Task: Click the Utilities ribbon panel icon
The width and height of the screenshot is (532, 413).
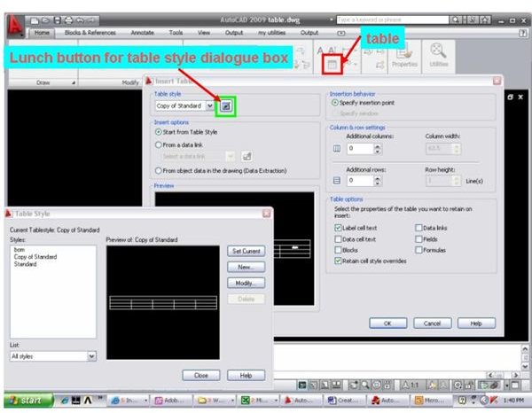Action: tap(438, 51)
